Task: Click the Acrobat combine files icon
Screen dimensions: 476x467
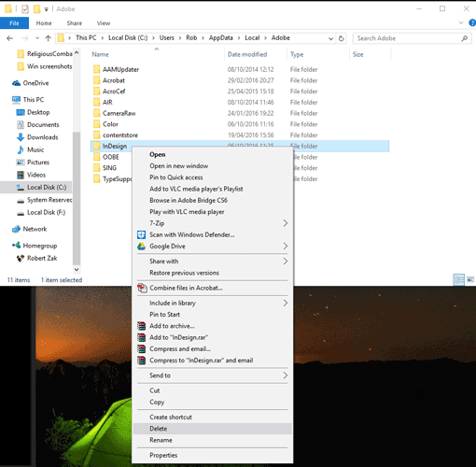Action: [142, 288]
